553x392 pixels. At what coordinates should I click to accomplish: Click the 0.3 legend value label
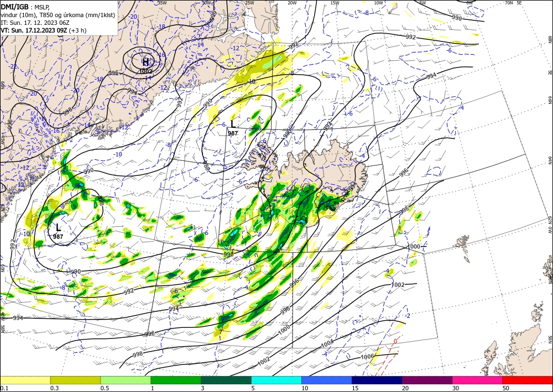(x=54, y=388)
